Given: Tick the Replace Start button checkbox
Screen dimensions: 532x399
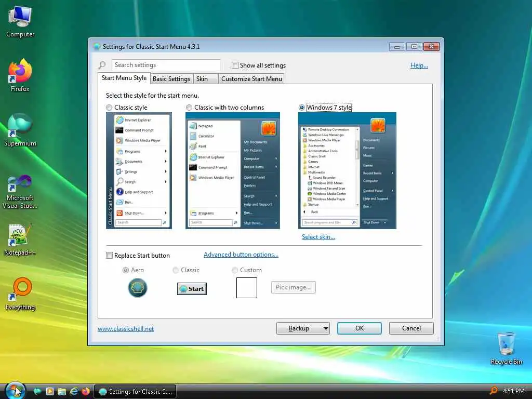Looking at the screenshot, I should (x=109, y=256).
